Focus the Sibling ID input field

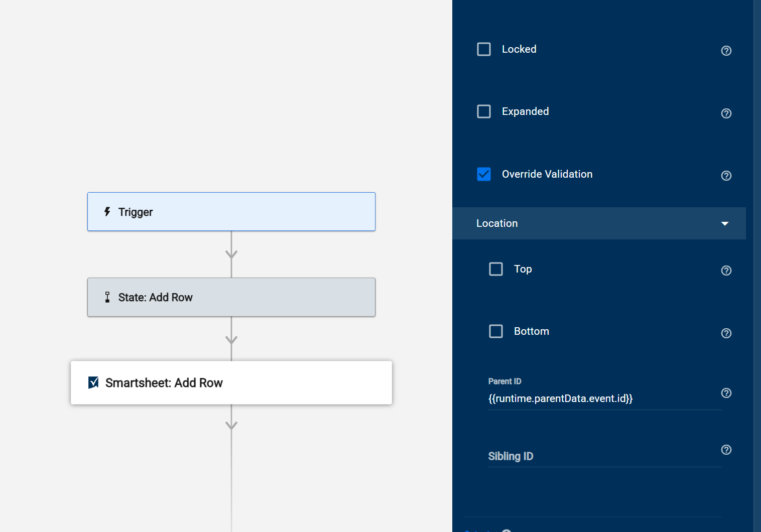point(602,456)
